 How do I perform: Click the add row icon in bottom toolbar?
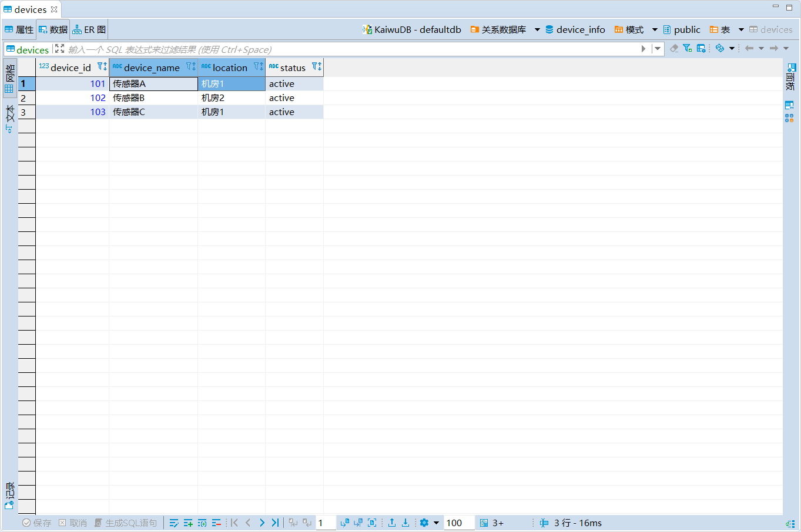tap(188, 523)
